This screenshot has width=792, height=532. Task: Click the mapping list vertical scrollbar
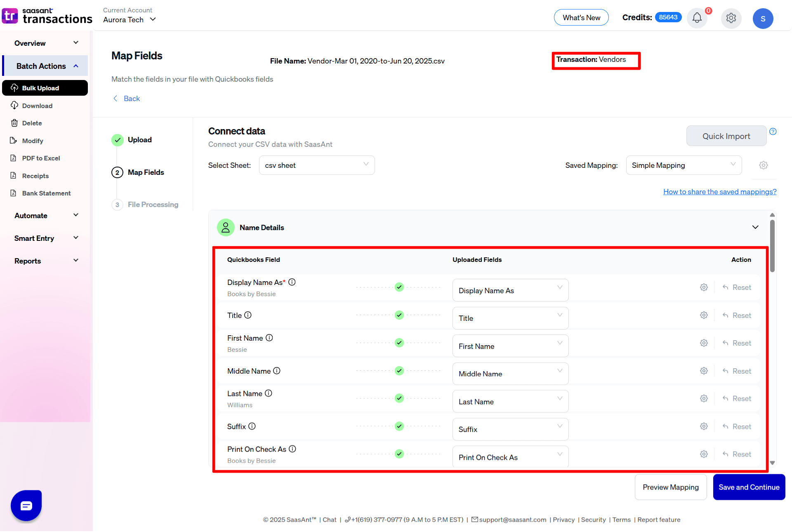(x=772, y=246)
